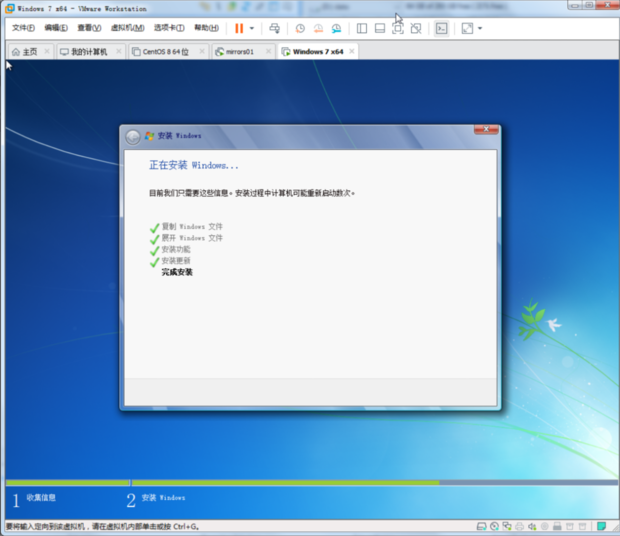This screenshot has height=536, width=620.
Task: Pause the virtual machine with the orange button
Action: tap(239, 28)
